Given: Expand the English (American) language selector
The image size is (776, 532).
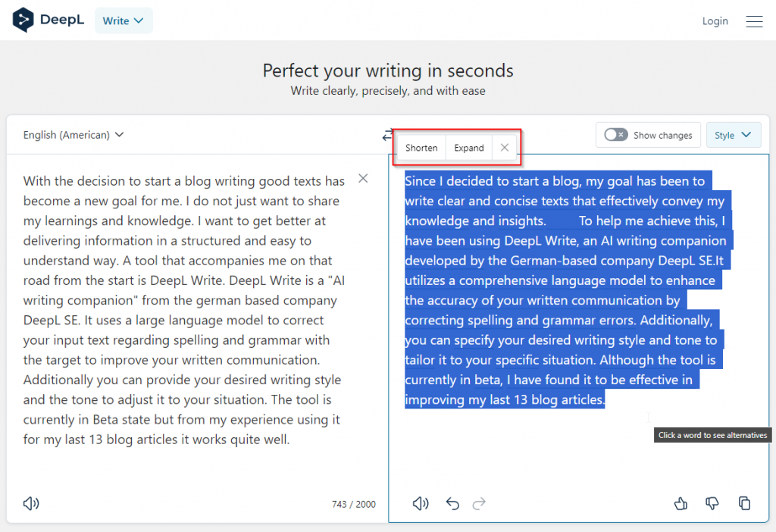Looking at the screenshot, I should tap(74, 135).
